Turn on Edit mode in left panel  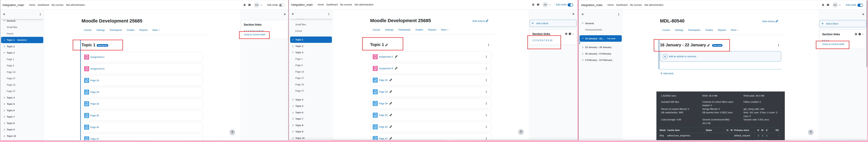point(282,5)
